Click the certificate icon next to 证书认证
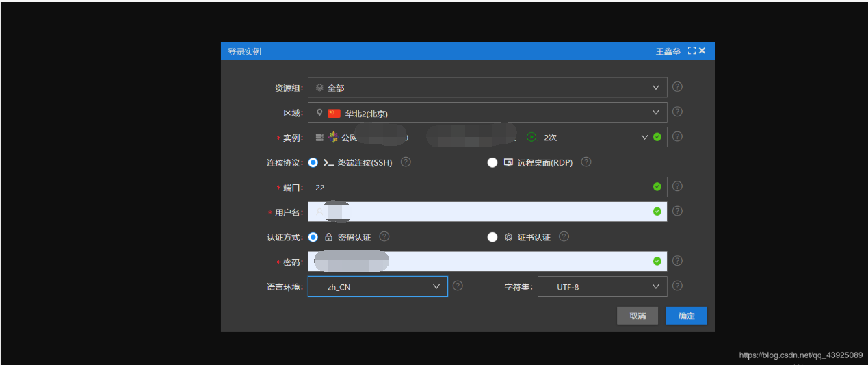The width and height of the screenshot is (868, 365). pos(508,237)
